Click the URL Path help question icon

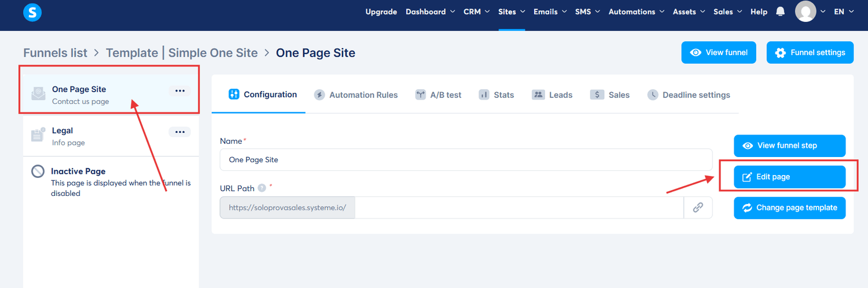(262, 188)
